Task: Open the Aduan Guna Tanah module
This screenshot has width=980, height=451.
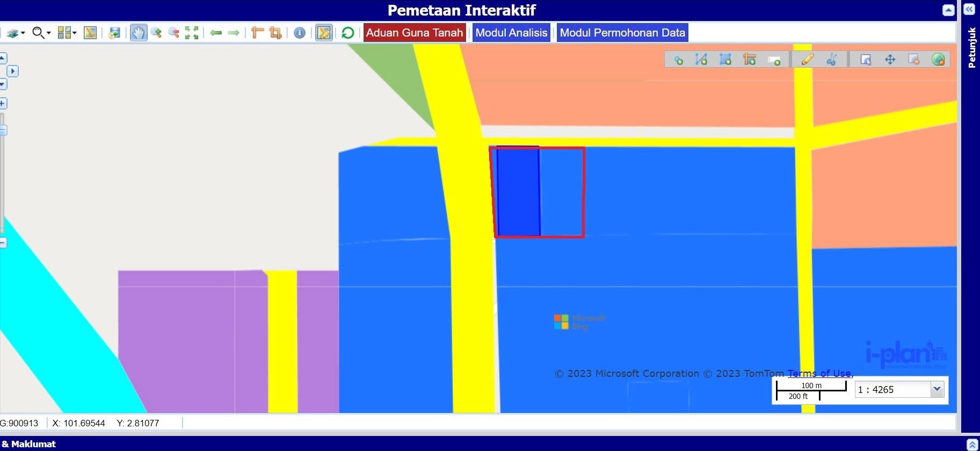Action: click(414, 33)
